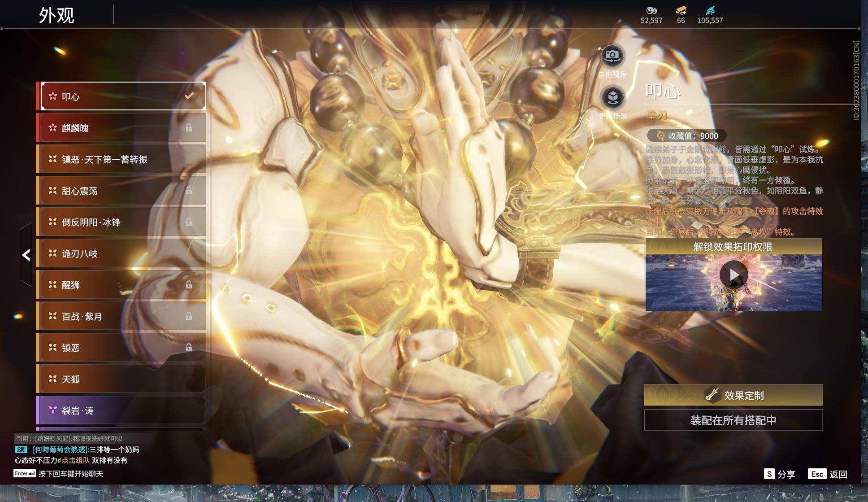Click the 收藏值: 9000 label
This screenshot has width=868, height=502.
(693, 135)
